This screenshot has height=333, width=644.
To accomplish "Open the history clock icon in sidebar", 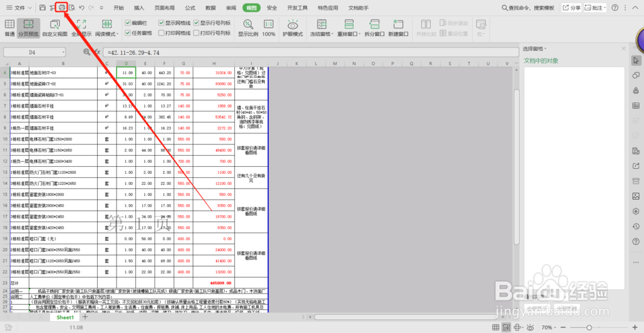I will (636, 226).
